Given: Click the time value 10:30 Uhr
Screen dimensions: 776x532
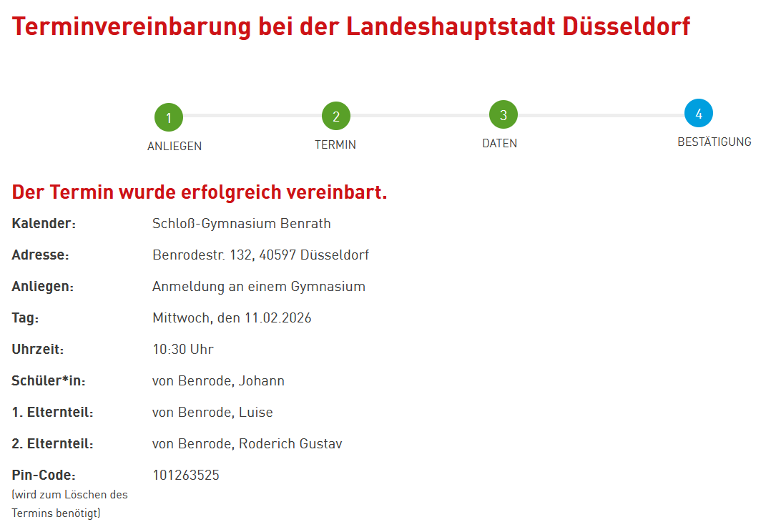Looking at the screenshot, I should (x=183, y=350).
